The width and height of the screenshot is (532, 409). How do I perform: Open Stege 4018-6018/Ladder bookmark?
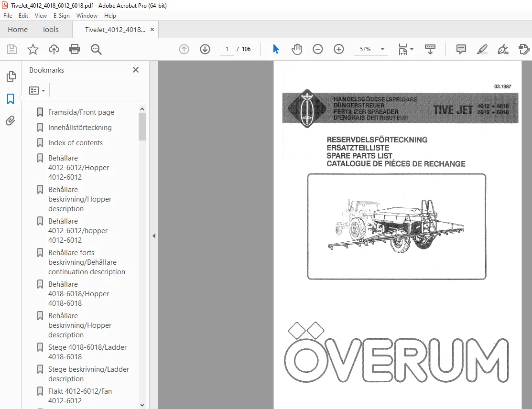click(x=87, y=352)
